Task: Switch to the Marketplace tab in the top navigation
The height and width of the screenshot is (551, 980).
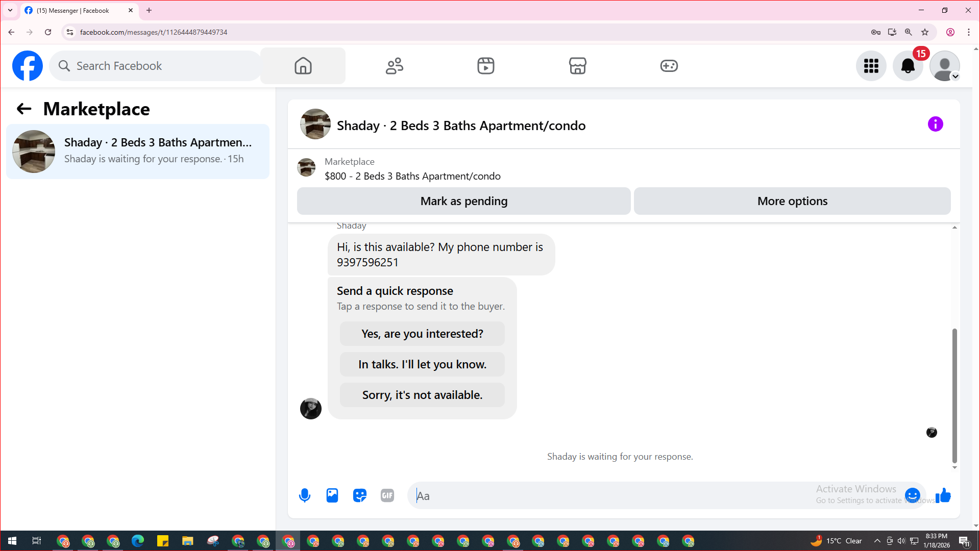Action: tap(577, 66)
